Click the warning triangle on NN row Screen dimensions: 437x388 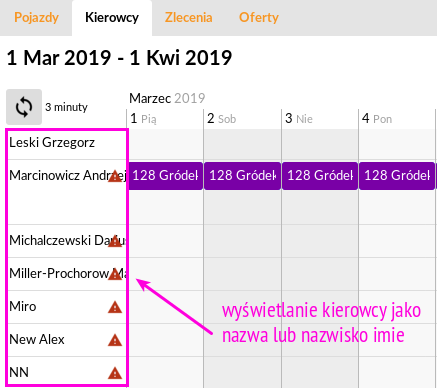click(x=115, y=373)
